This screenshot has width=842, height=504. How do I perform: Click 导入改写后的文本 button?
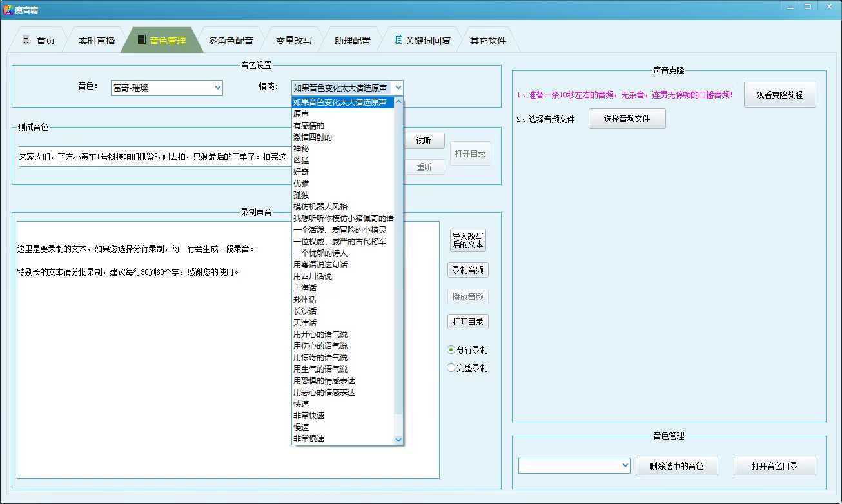tap(468, 240)
